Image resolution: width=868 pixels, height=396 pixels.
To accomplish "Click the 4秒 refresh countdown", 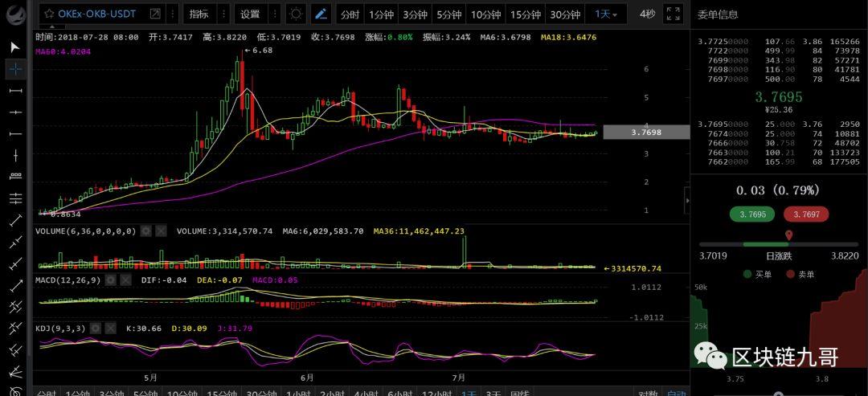I will point(648,14).
